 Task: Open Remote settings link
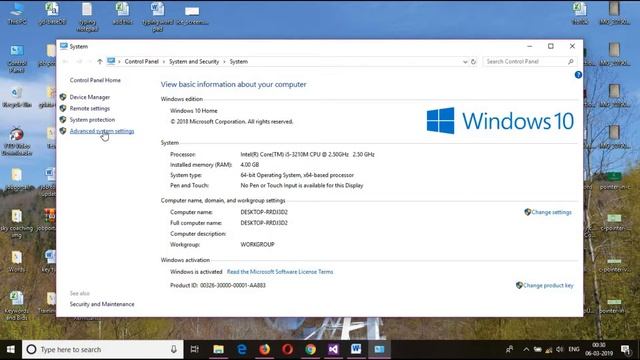pyautogui.click(x=89, y=109)
